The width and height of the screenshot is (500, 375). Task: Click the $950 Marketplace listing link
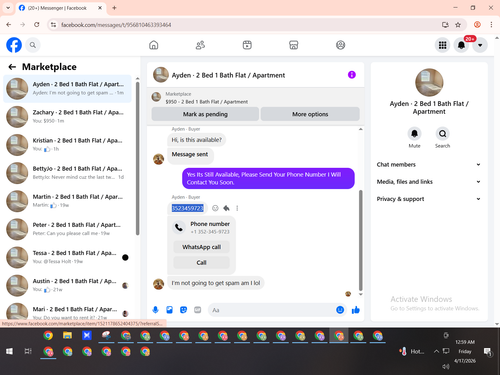pos(206,102)
